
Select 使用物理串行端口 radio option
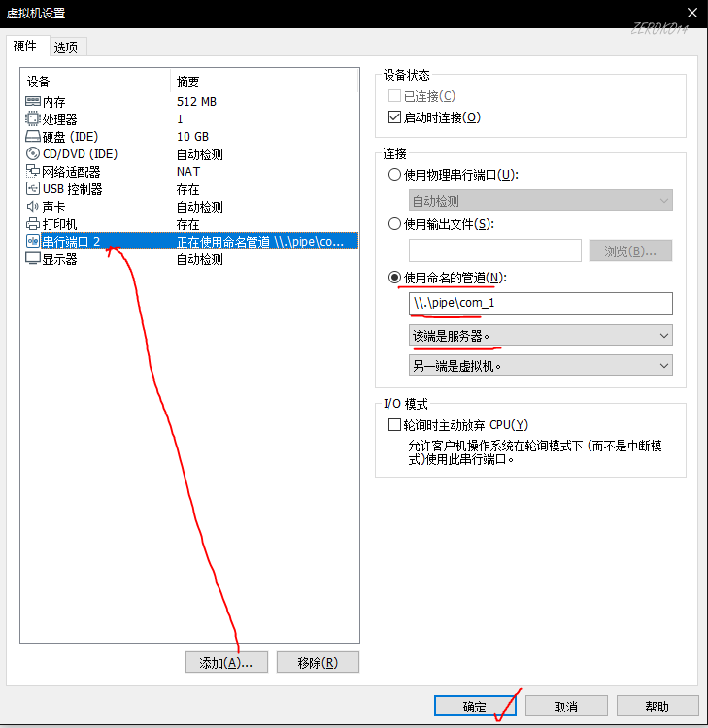(x=394, y=175)
